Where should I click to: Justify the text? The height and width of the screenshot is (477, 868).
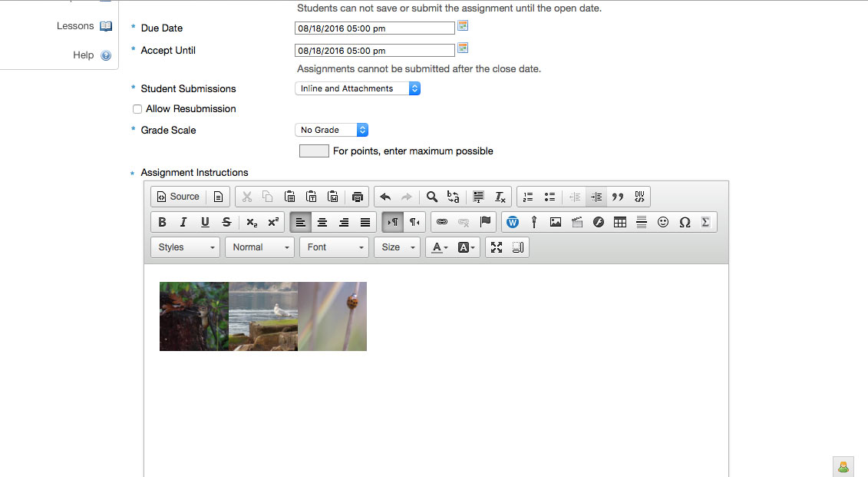365,222
